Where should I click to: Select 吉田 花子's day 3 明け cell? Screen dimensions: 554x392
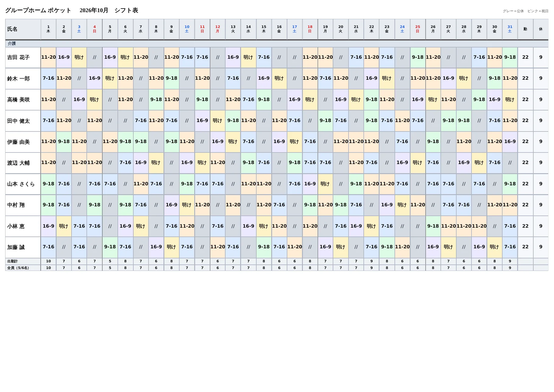pos(79,57)
